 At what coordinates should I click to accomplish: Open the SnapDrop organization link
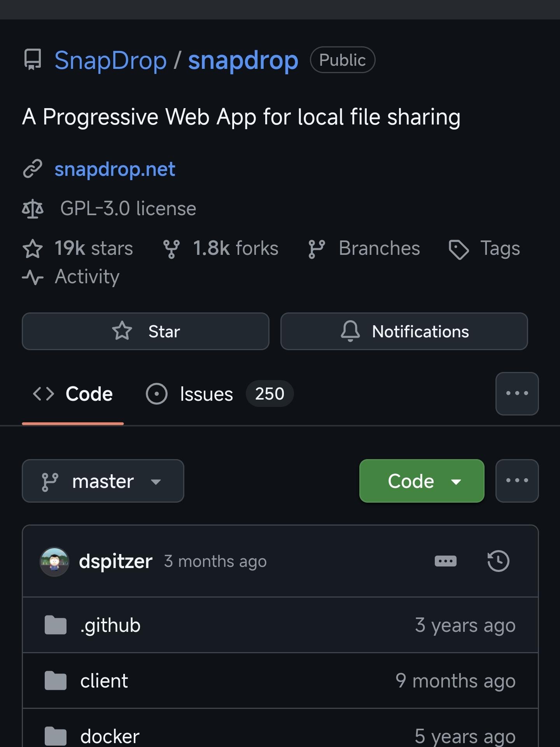pos(110,60)
